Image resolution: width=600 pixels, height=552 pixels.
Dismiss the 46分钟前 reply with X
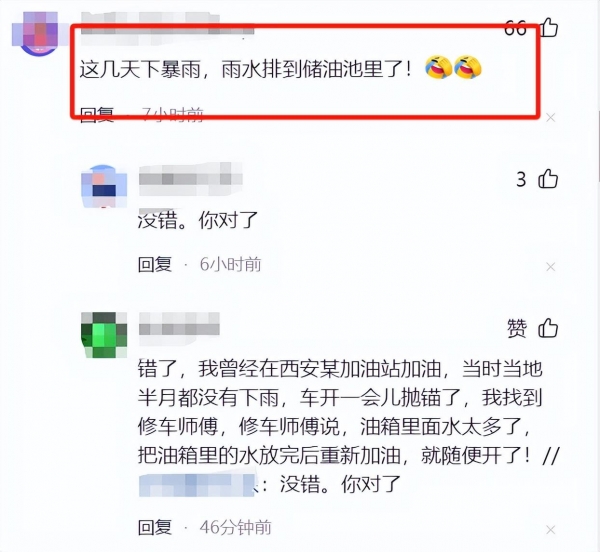[551, 530]
